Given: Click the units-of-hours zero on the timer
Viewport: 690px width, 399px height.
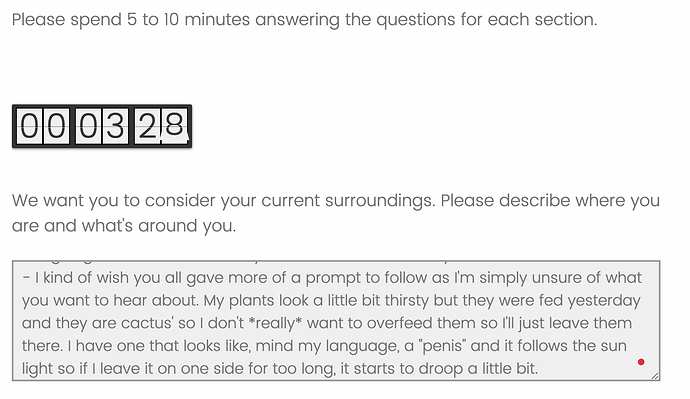Looking at the screenshot, I should [x=56, y=126].
